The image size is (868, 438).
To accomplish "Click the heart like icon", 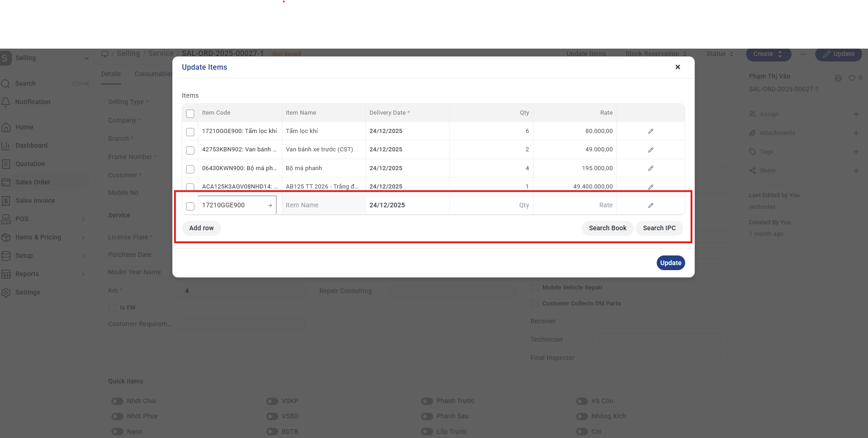I will click(852, 78).
